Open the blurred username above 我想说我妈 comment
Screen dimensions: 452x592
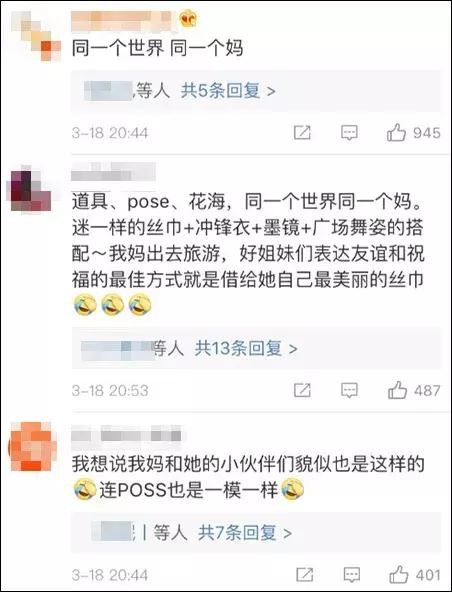(x=126, y=434)
